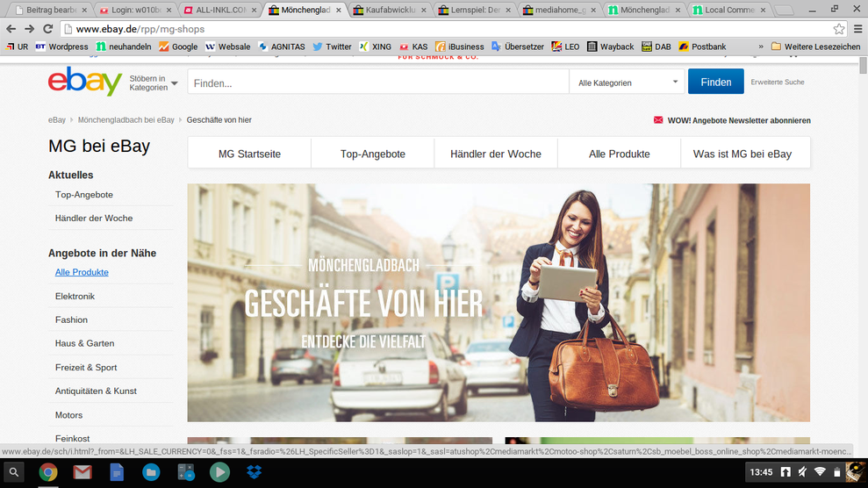This screenshot has height=488, width=868.
Task: Click into the Finden... search field
Action: 378,83
